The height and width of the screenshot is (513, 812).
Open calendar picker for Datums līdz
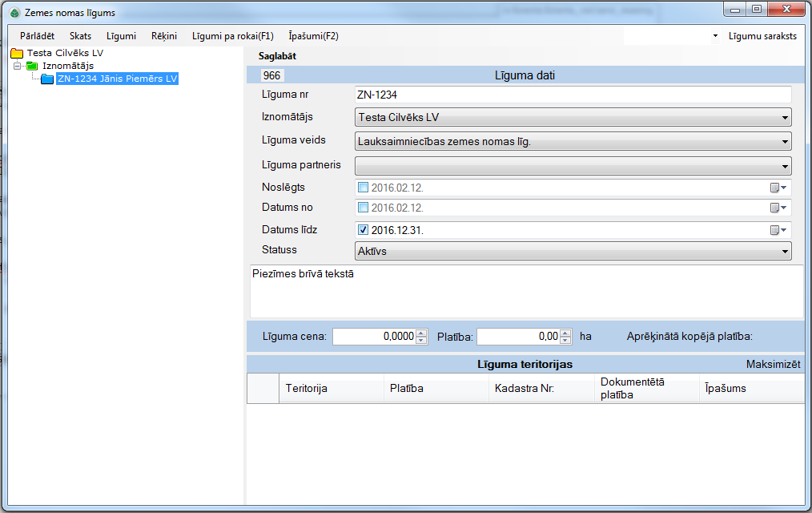point(778,230)
